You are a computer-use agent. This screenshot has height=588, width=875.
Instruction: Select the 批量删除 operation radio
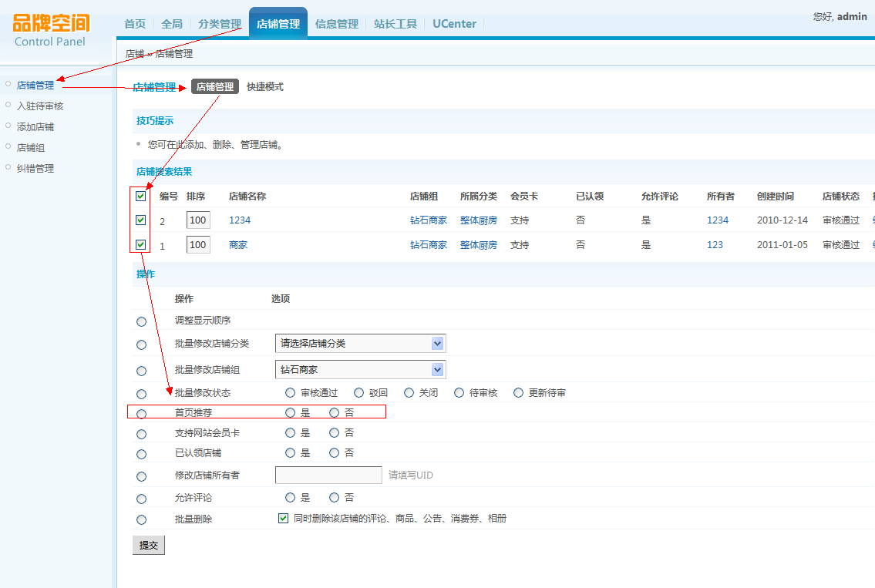tap(141, 520)
